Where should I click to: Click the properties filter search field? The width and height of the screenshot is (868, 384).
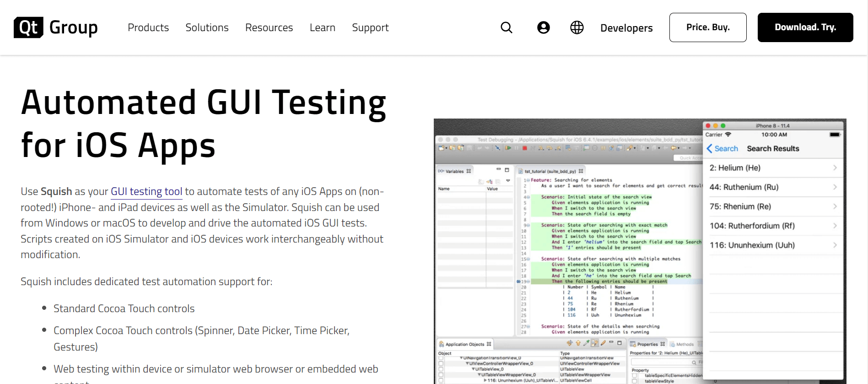[663, 362]
